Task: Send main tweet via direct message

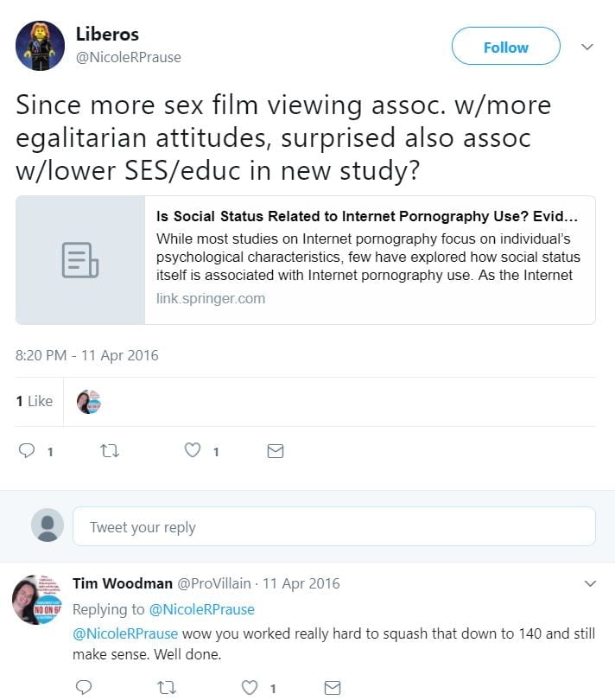Action: (x=275, y=451)
